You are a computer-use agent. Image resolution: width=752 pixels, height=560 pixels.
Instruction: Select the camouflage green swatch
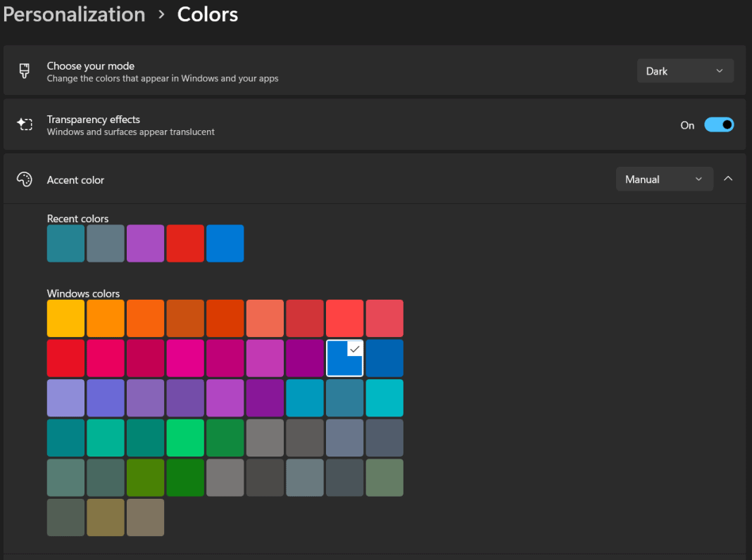pos(384,478)
